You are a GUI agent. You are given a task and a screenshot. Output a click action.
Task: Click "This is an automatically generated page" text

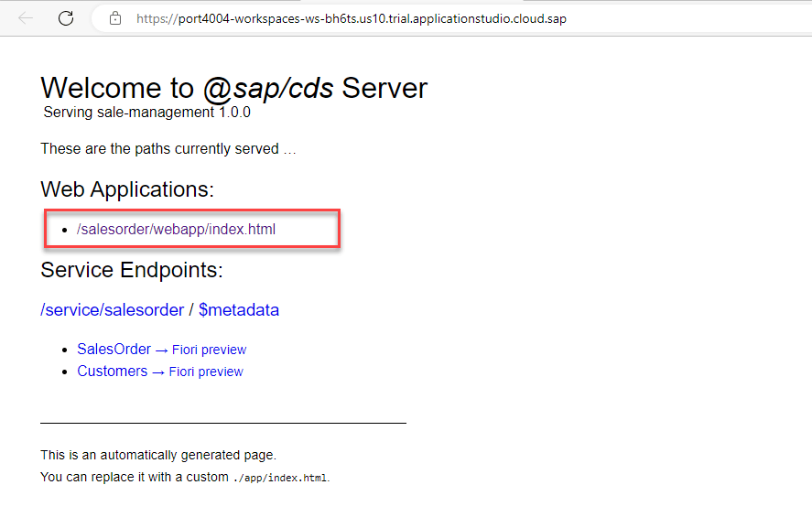(x=157, y=455)
